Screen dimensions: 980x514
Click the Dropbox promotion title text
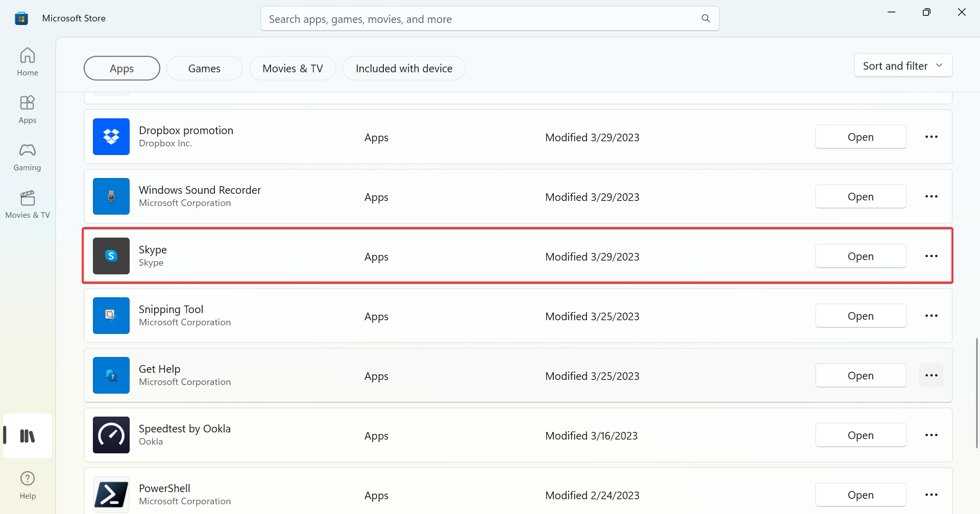[186, 130]
